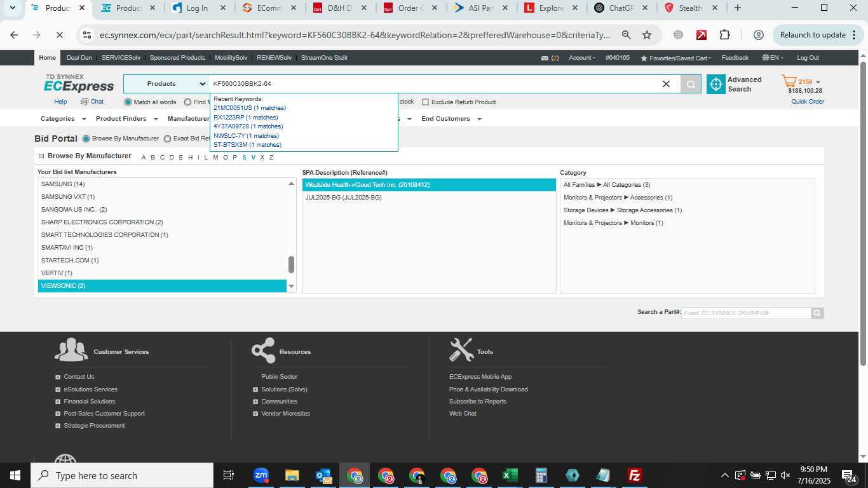Open Task View on the taskbar
Screen dimensions: 868x488
pyautogui.click(x=229, y=475)
